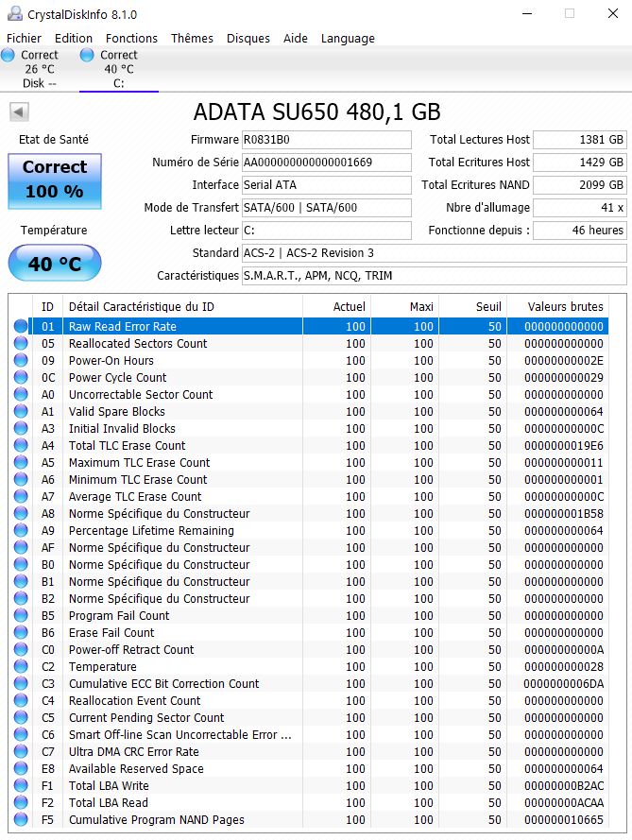Image resolution: width=632 pixels, height=840 pixels.
Task: Click the Interface field Serial ATA
Action: (x=327, y=185)
